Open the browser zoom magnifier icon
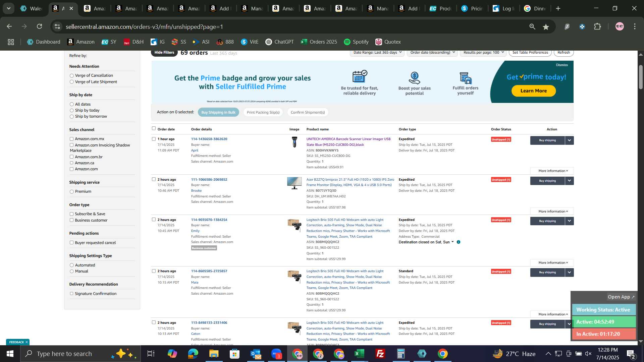Screen dimensions: 644x362 (x=532, y=26)
